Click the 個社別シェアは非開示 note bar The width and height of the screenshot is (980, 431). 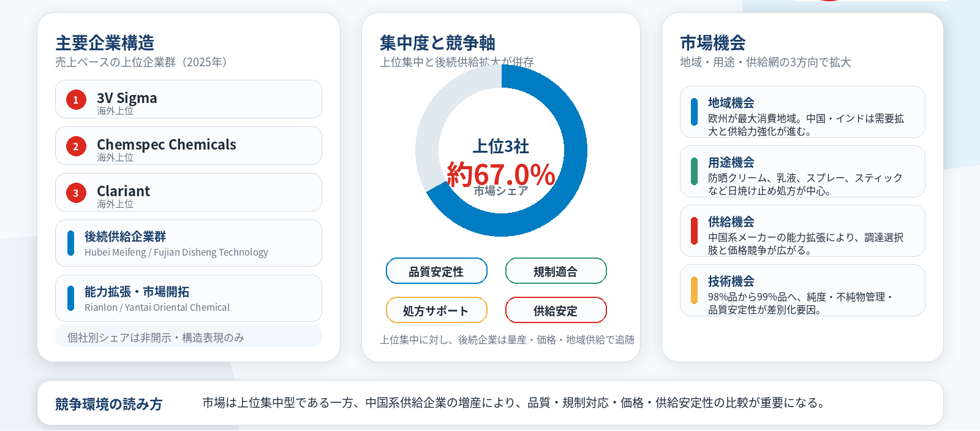click(x=189, y=337)
